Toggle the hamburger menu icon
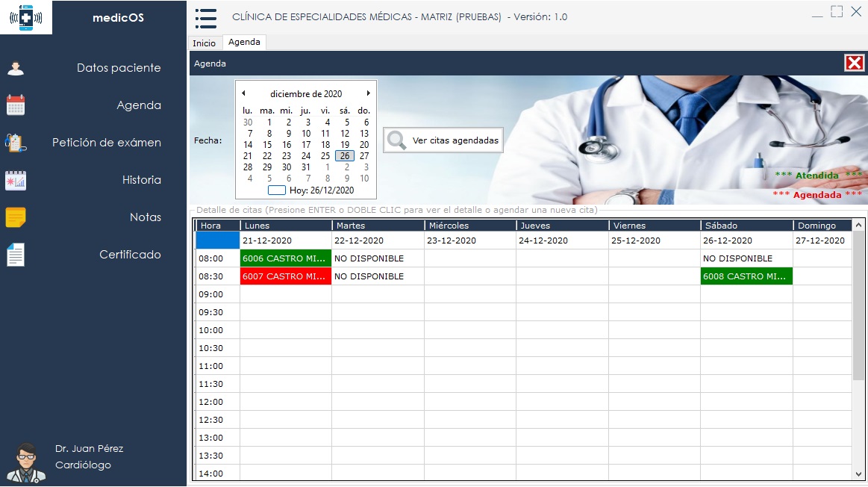The width and height of the screenshot is (868, 487). coord(205,17)
